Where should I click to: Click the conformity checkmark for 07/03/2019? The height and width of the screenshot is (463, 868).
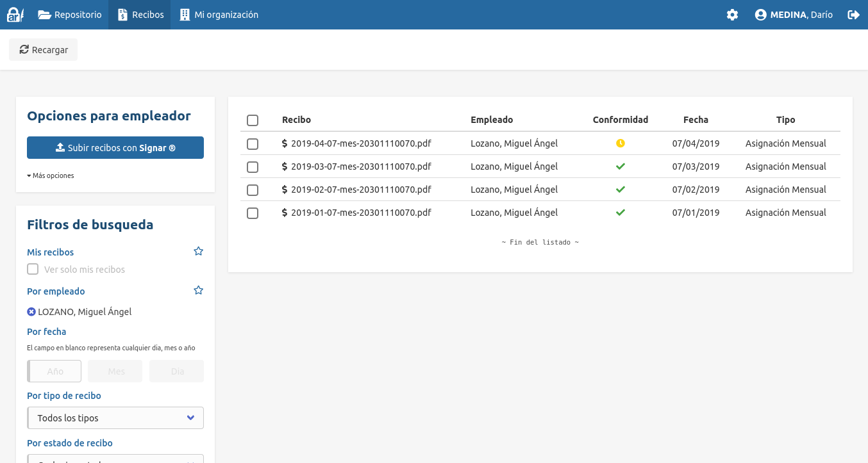pos(621,167)
